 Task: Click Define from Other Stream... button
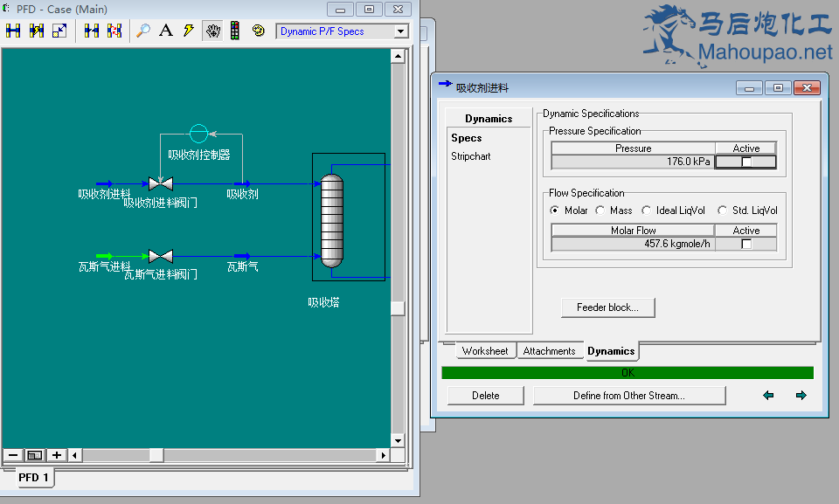[x=629, y=396]
